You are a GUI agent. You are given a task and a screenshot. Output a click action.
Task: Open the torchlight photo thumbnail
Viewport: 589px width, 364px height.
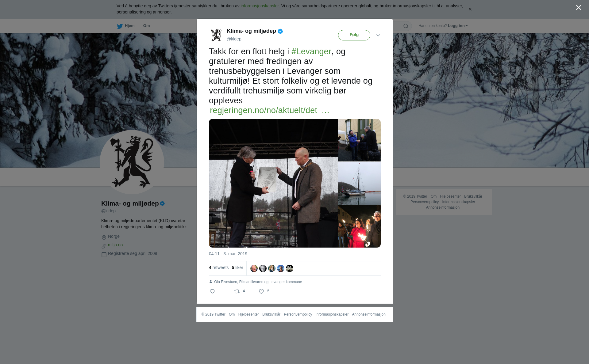(x=359, y=226)
